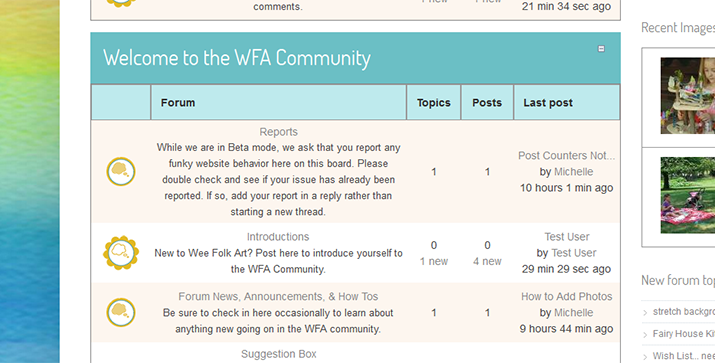The height and width of the screenshot is (363, 715).
Task: View the 4 new posts in Introductions
Action: tap(487, 261)
